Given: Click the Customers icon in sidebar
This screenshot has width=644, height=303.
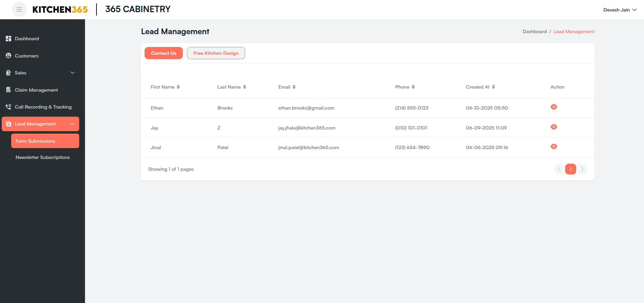Looking at the screenshot, I should pyautogui.click(x=8, y=56).
